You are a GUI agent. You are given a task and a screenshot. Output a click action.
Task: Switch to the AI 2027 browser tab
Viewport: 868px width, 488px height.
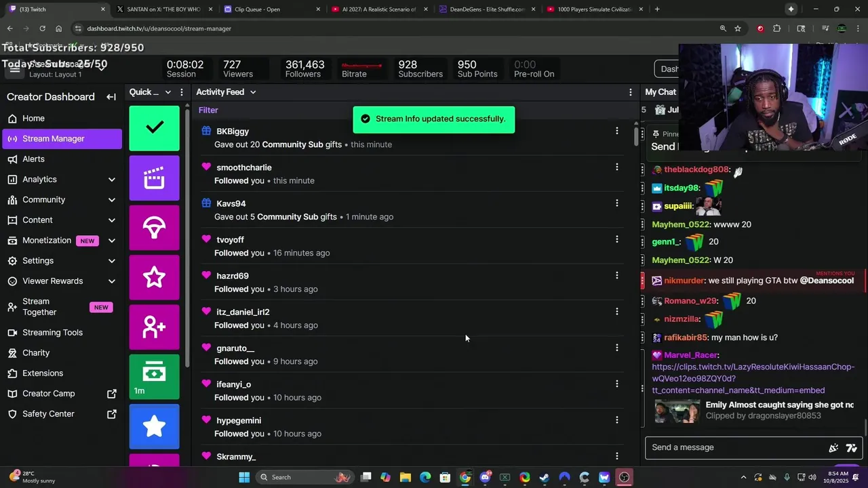click(378, 9)
